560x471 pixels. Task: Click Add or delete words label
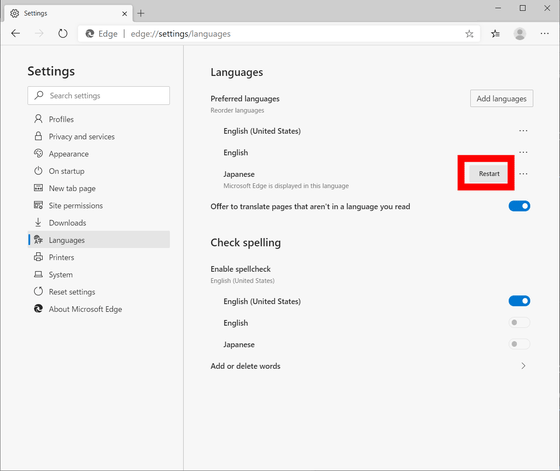tap(245, 366)
